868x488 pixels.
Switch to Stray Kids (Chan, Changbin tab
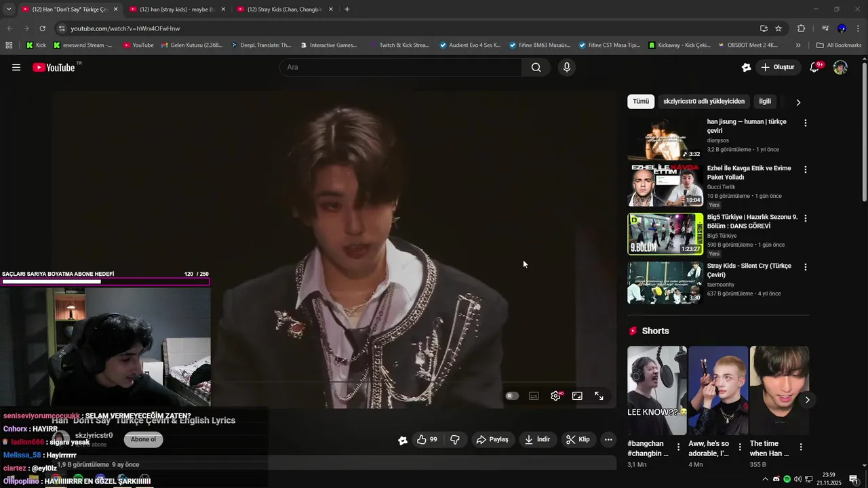pyautogui.click(x=285, y=9)
